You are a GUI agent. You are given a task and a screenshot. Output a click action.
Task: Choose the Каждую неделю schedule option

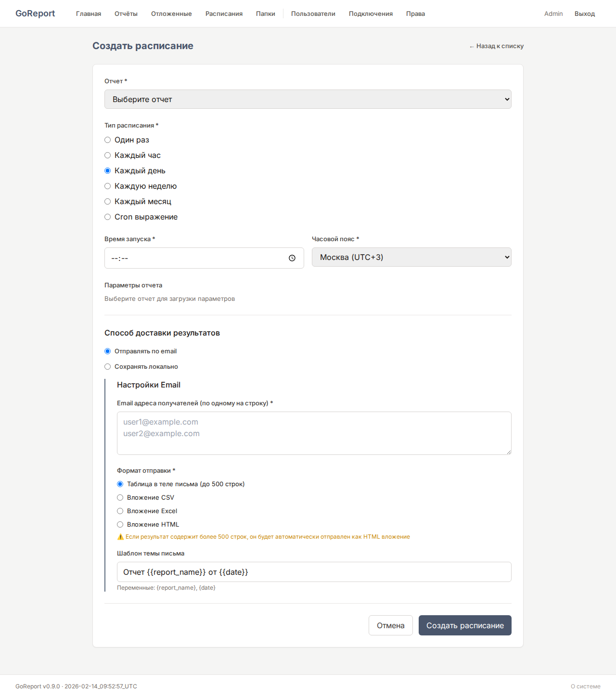click(x=108, y=186)
